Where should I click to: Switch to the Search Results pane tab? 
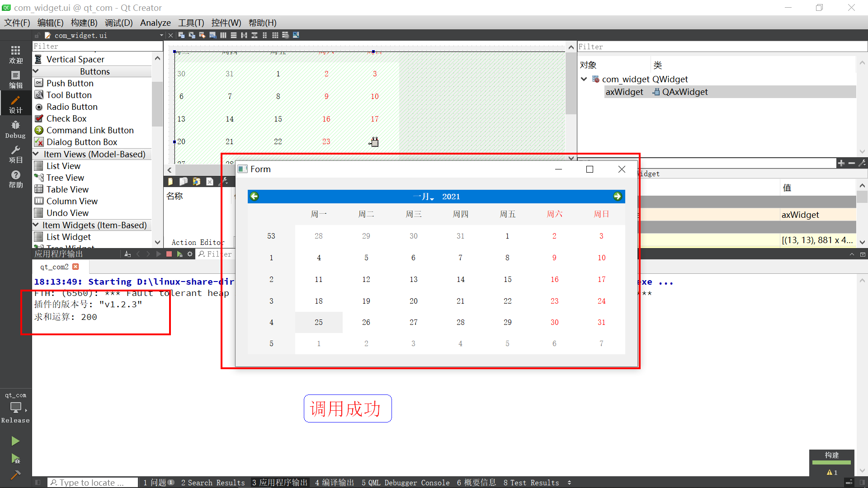(212, 483)
